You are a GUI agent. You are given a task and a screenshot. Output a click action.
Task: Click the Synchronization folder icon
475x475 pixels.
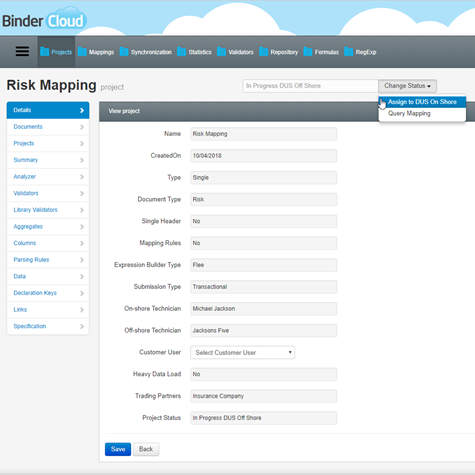pos(124,52)
